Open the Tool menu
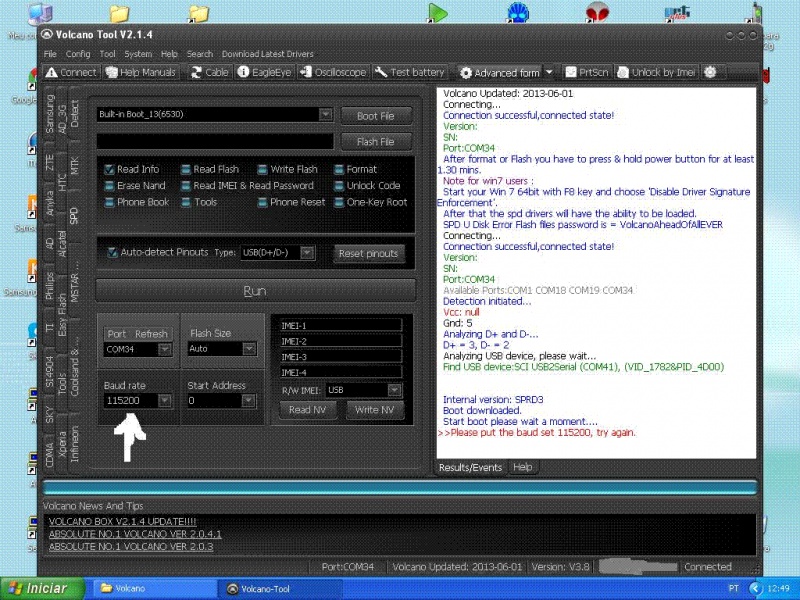 (107, 54)
